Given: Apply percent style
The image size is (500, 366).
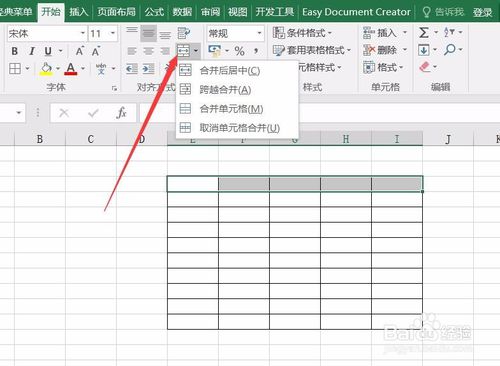Looking at the screenshot, I should 239,51.
